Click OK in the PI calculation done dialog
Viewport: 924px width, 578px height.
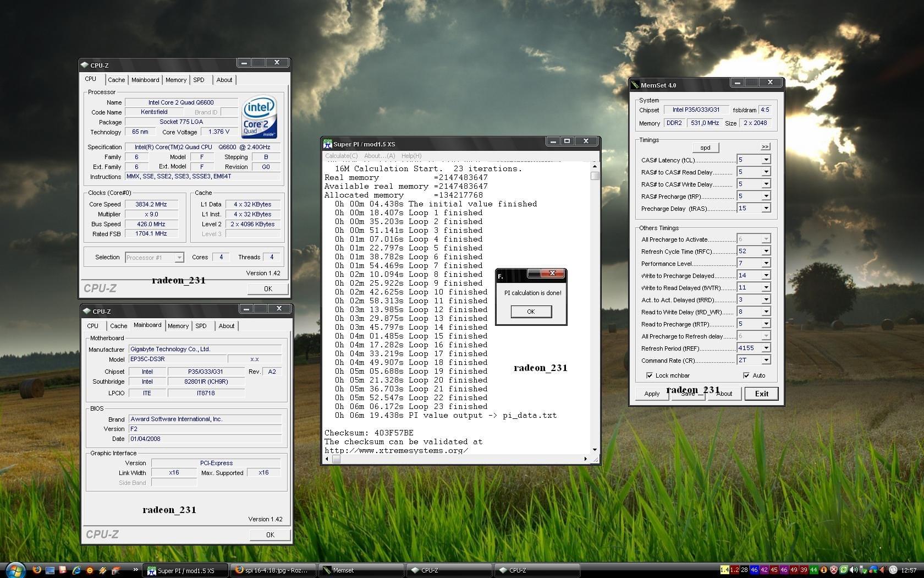coord(531,312)
